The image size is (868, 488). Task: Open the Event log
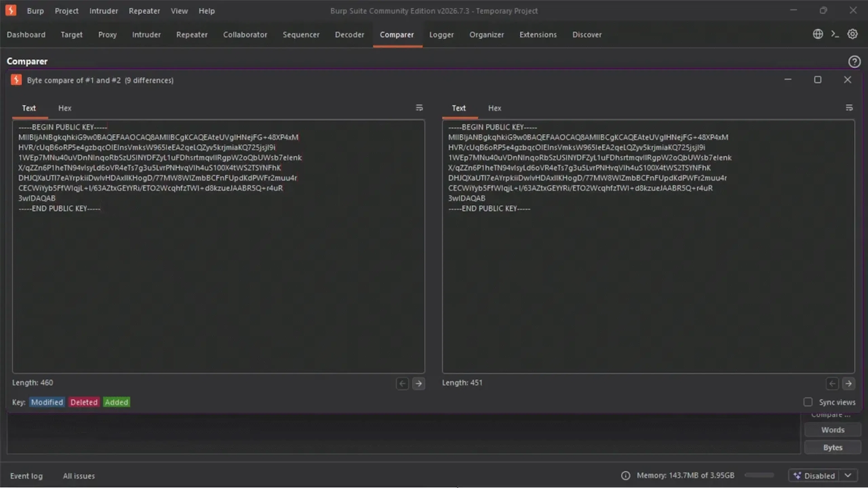click(x=26, y=476)
